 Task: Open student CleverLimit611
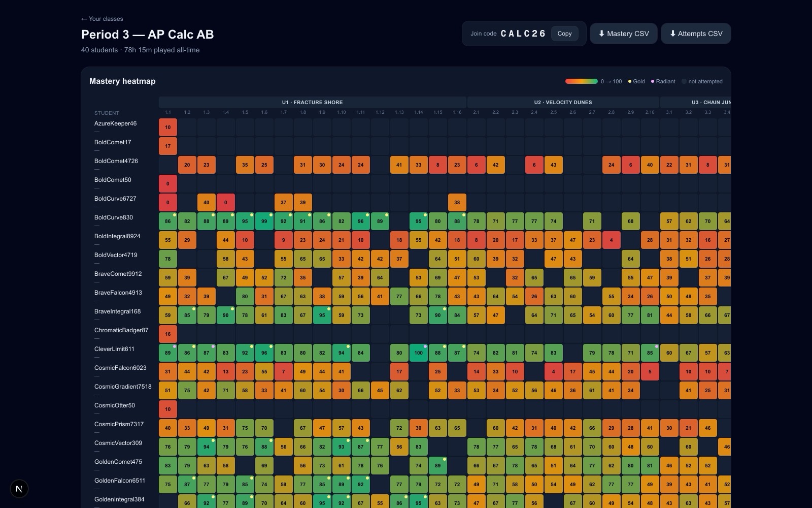114,349
